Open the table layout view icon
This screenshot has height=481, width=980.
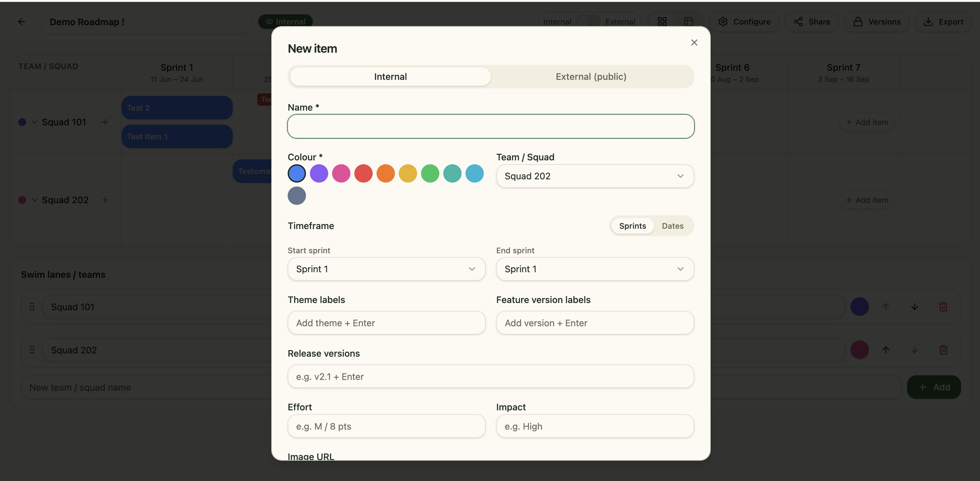tap(688, 22)
